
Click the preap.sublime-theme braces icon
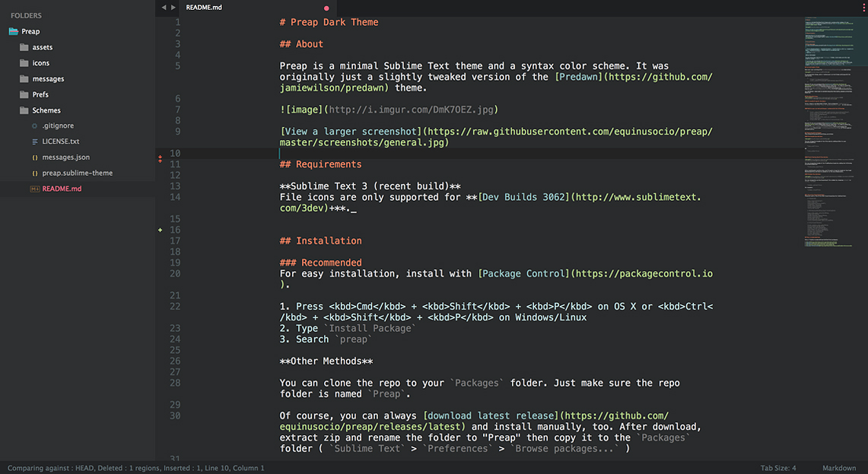(x=35, y=173)
